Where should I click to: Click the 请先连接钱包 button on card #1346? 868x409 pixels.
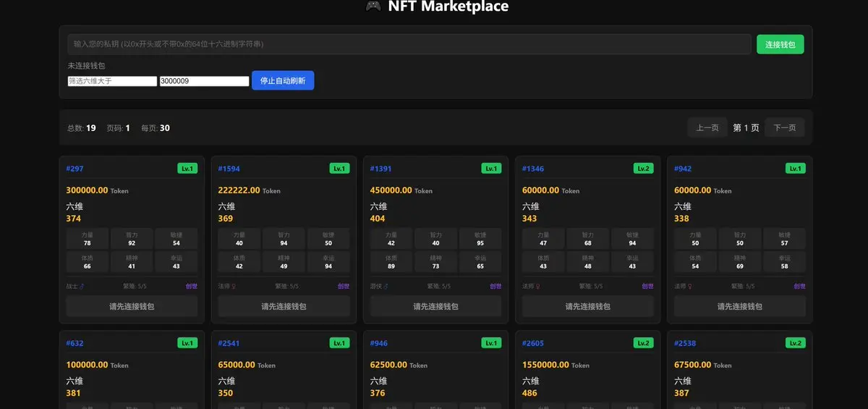point(587,306)
